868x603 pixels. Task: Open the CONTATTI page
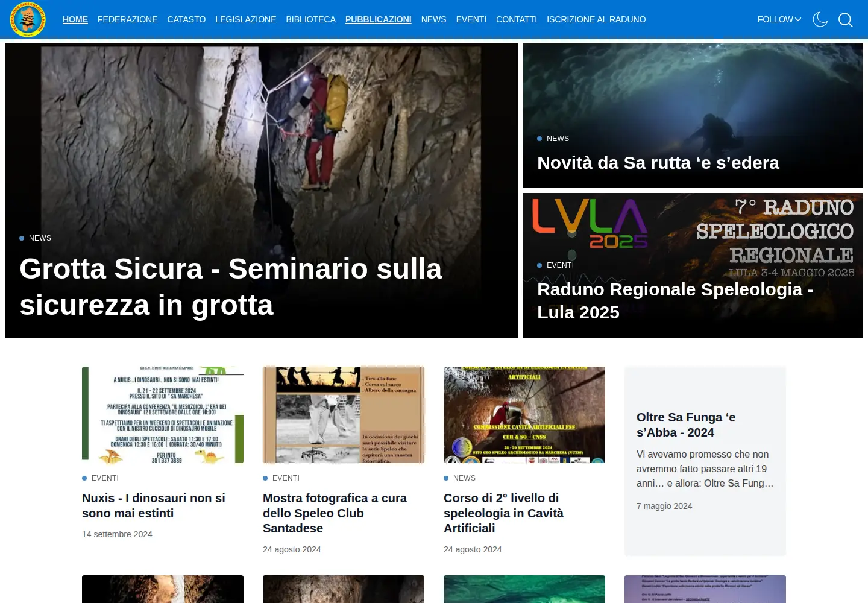tap(517, 19)
